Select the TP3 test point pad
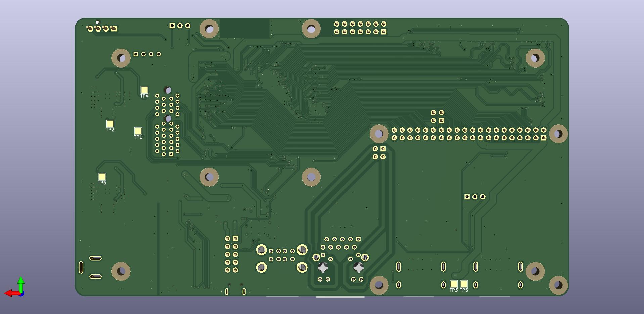Viewport: 644px width, 314px height. pos(454,284)
